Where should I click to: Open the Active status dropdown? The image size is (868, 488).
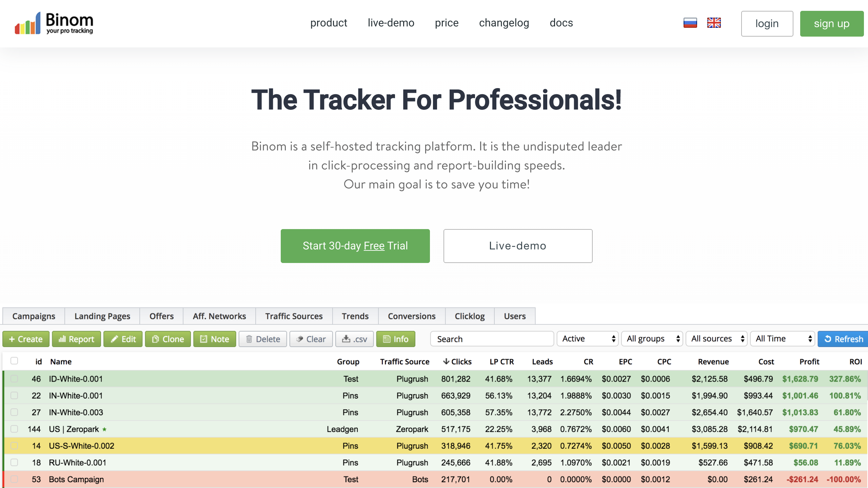(588, 339)
